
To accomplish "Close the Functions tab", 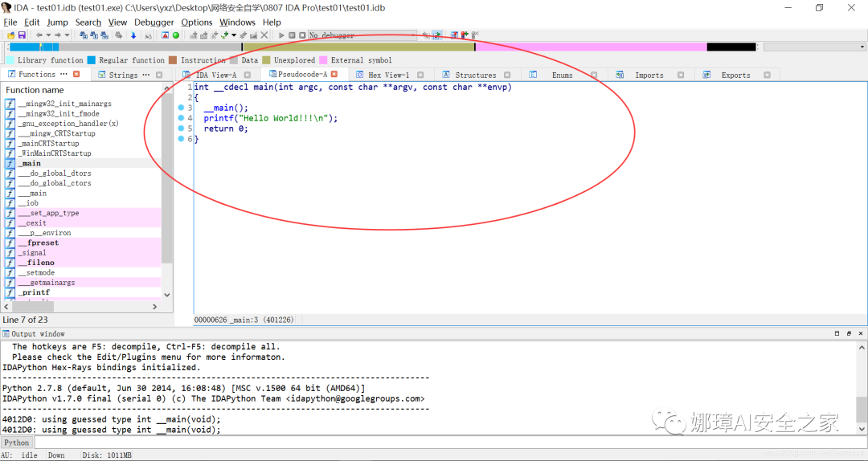I will point(76,74).
